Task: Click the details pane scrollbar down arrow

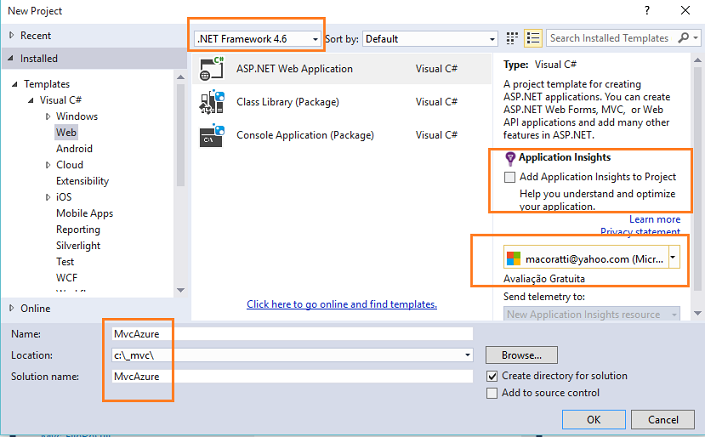Action: coord(698,313)
